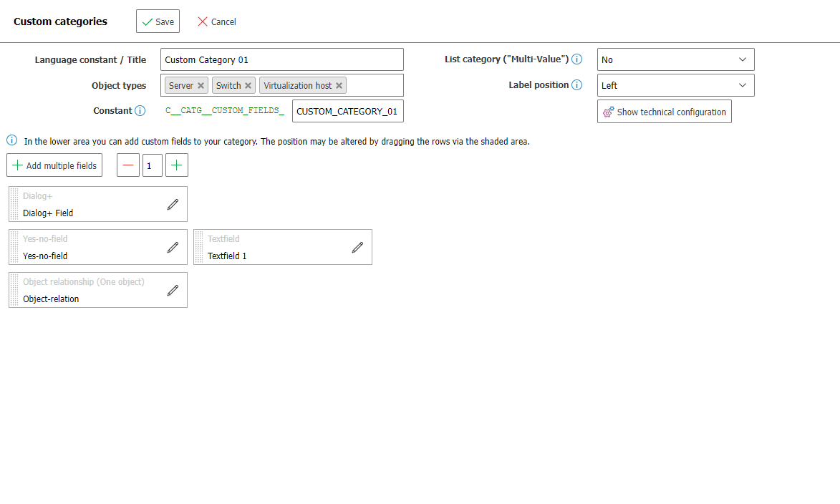Edit the Object-relation field via pencil icon

[173, 291]
